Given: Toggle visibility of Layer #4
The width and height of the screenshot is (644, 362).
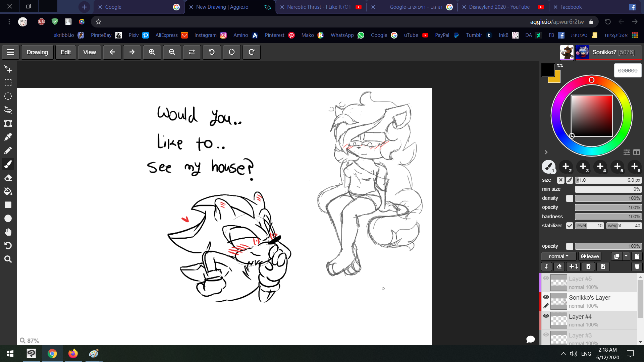Looking at the screenshot, I should click(546, 316).
